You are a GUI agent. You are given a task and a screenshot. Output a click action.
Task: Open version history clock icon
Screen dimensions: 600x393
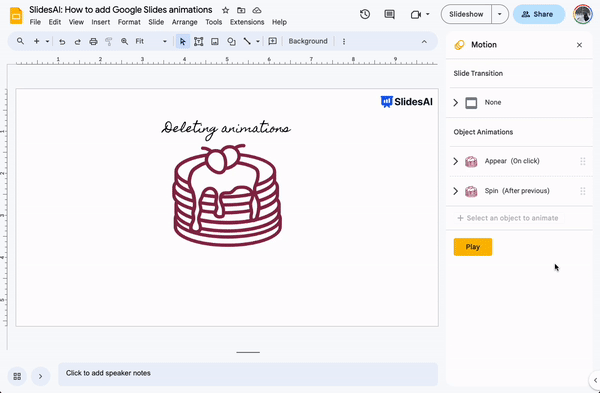tap(365, 15)
